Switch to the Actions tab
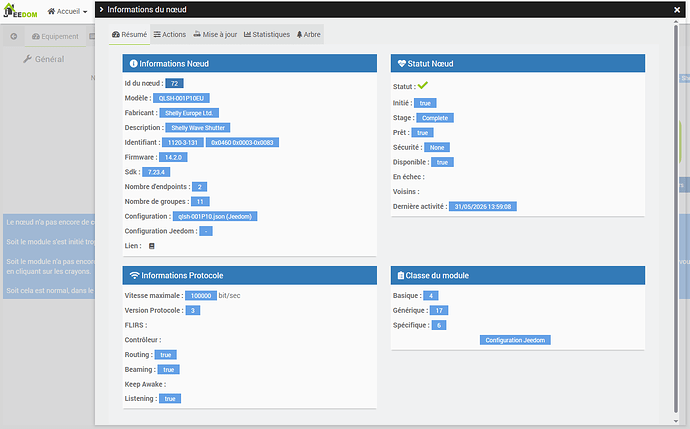Viewport: 690px width, 429px height. (x=169, y=34)
